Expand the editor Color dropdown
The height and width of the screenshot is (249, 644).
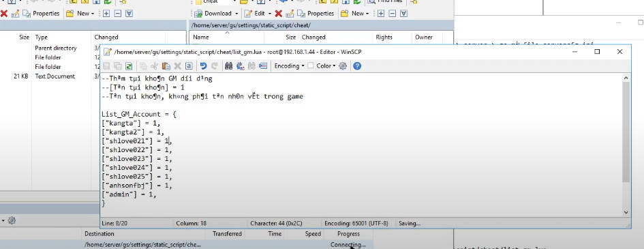click(x=326, y=65)
